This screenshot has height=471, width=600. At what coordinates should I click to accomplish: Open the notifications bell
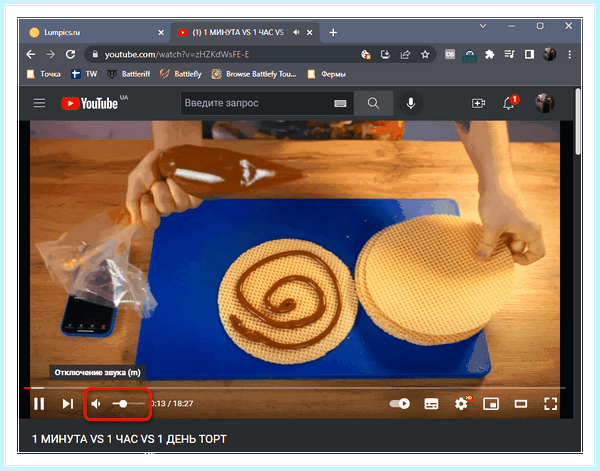pyautogui.click(x=509, y=103)
